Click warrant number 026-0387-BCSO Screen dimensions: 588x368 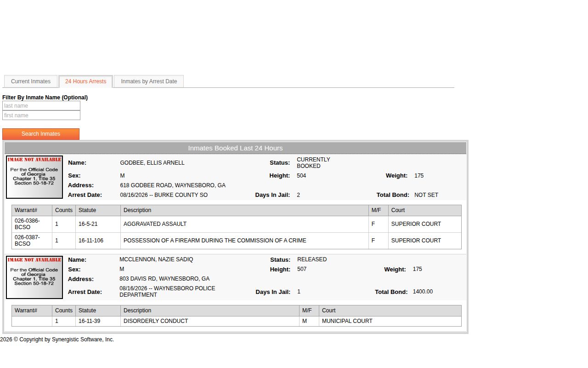pos(27,241)
